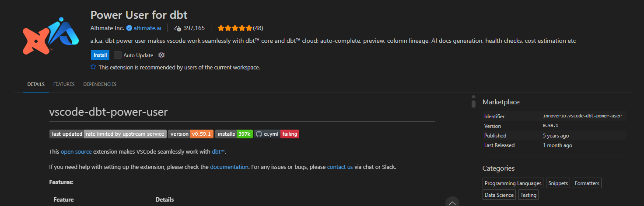
Task: Open the documentation link
Action: click(229, 167)
